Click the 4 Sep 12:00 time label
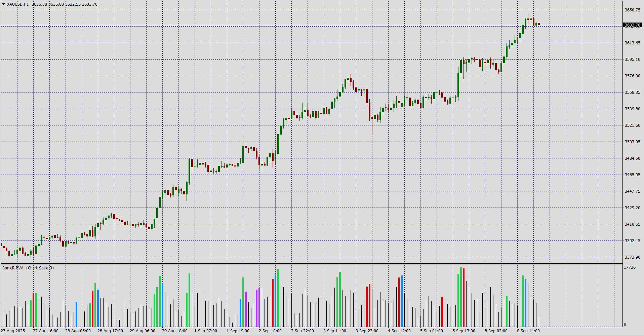The height and width of the screenshot is (335, 644). [399, 331]
